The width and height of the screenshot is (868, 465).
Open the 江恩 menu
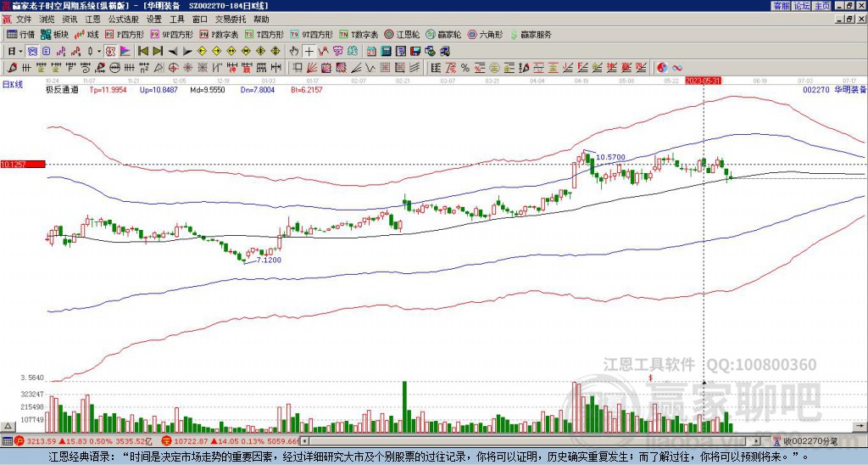pos(93,20)
